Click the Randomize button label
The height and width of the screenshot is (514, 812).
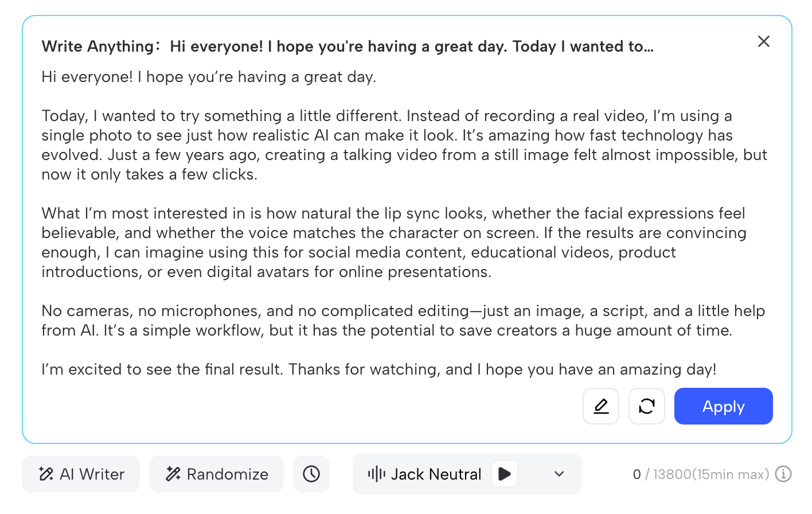(228, 474)
